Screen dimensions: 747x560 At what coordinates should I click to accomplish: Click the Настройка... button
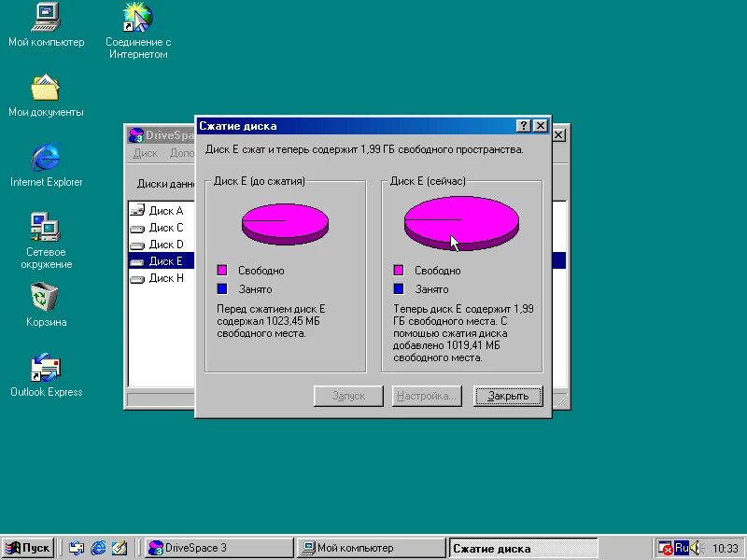[427, 396]
